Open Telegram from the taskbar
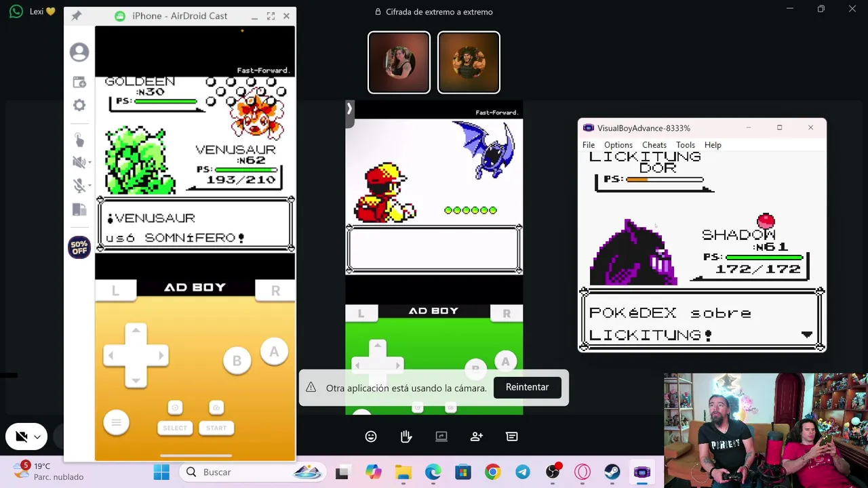 click(523, 472)
